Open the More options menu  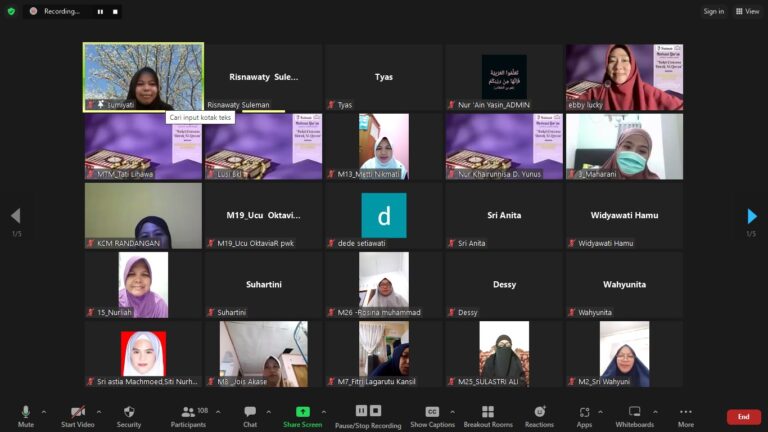tap(686, 417)
